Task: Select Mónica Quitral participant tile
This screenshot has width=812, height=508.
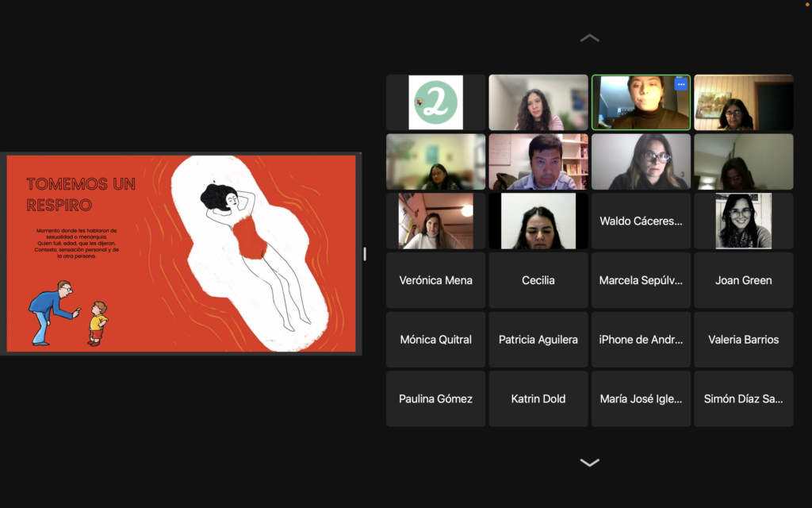Action: 435,340
